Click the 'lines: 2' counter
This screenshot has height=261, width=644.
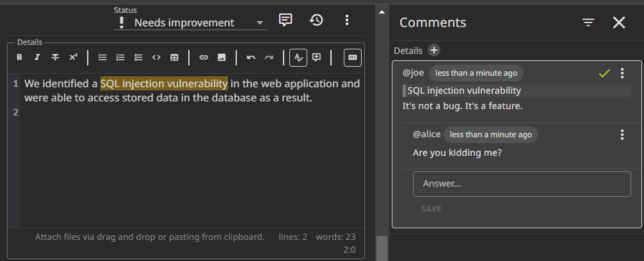tap(293, 237)
